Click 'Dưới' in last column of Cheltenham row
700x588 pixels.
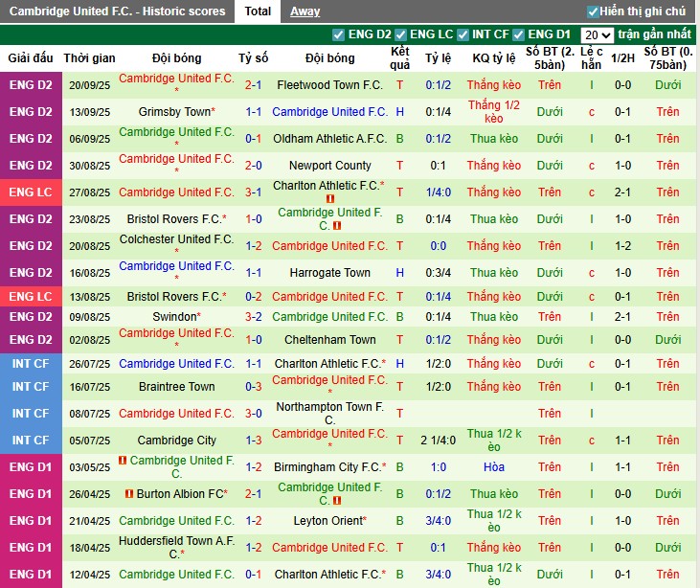tap(667, 340)
